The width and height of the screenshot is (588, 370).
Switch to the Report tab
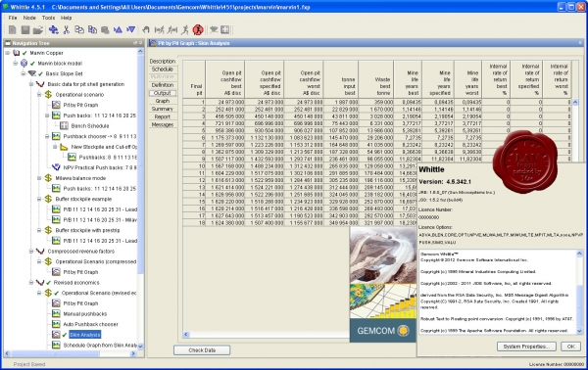point(163,116)
